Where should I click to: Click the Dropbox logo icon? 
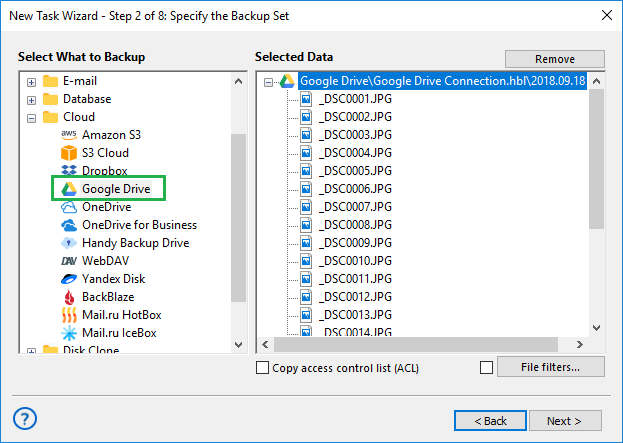point(69,170)
